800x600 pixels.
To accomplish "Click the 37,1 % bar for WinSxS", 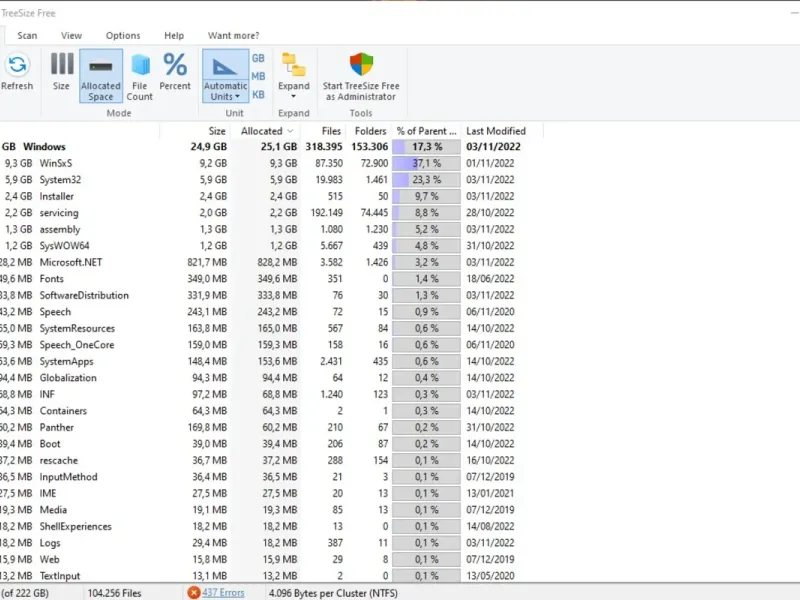I will [427, 163].
